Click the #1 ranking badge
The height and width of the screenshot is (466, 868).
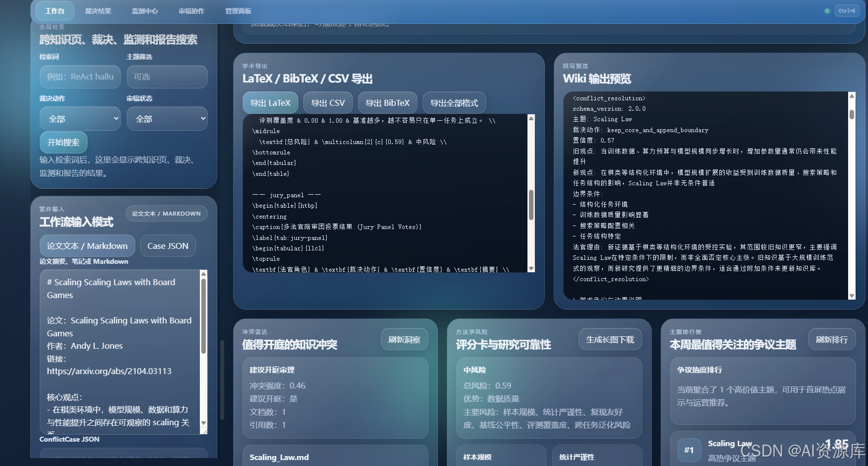tap(689, 450)
